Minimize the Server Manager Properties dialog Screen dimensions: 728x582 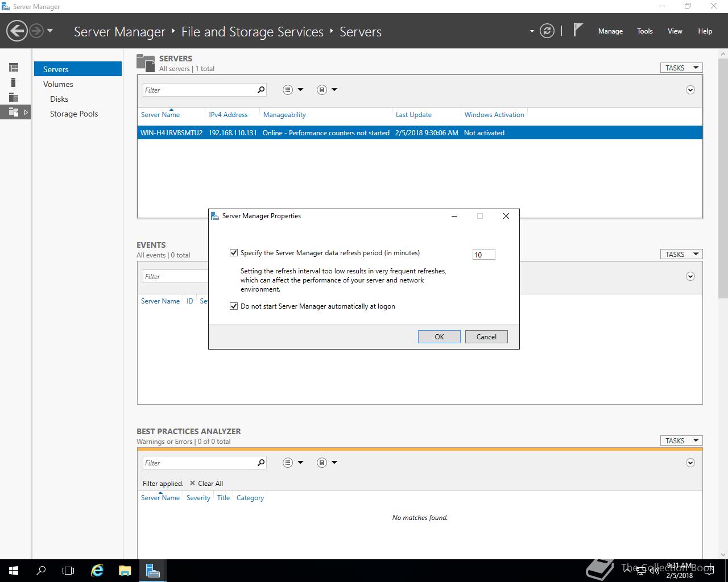(454, 216)
